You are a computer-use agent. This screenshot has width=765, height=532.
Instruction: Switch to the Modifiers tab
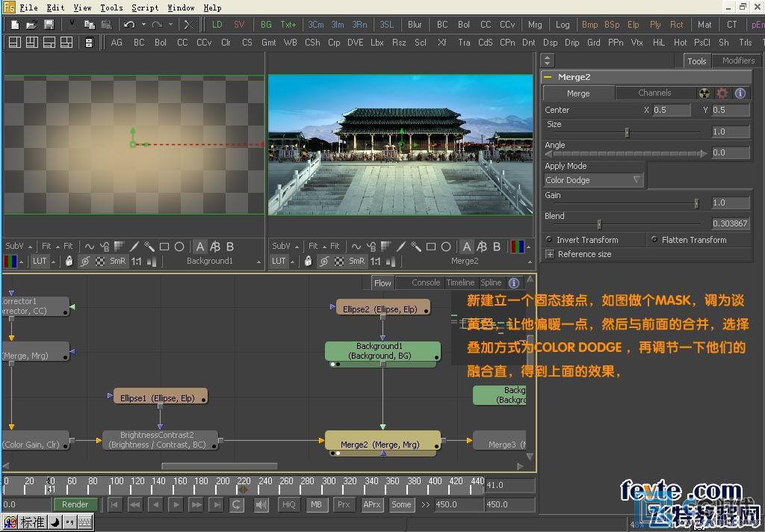point(738,61)
